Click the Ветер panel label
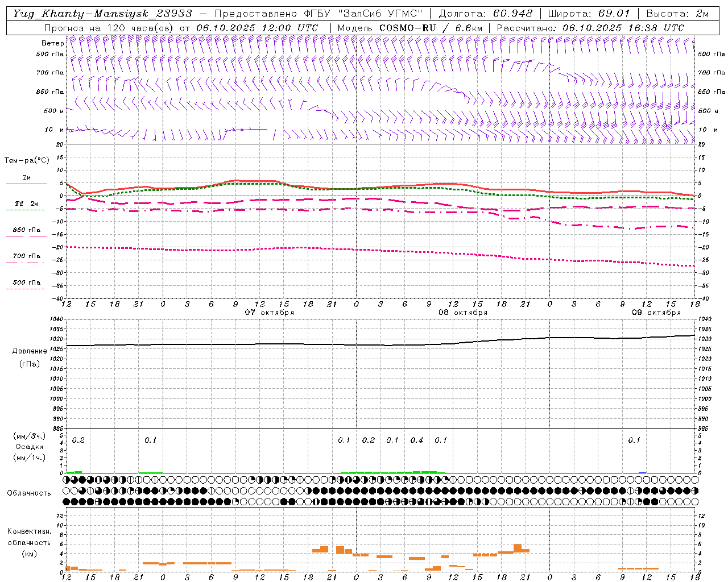Image resolution: width=728 pixels, height=582 pixels. 52,43
